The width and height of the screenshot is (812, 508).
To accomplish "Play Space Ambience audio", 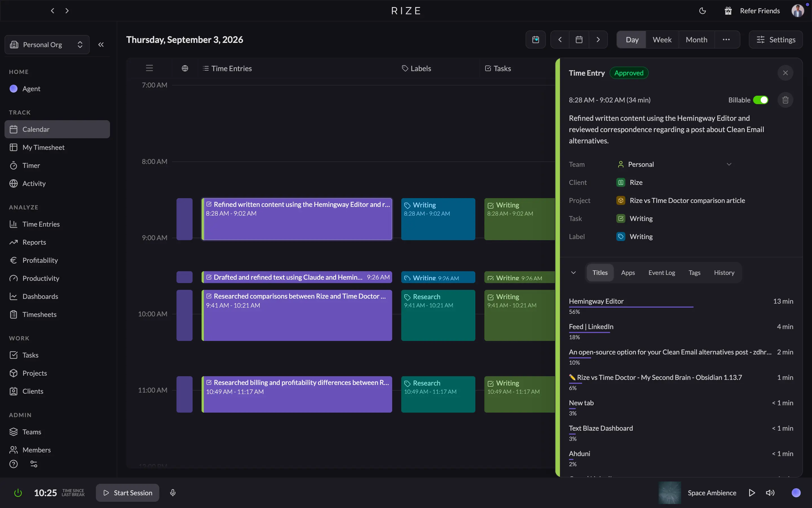I will [x=752, y=493].
